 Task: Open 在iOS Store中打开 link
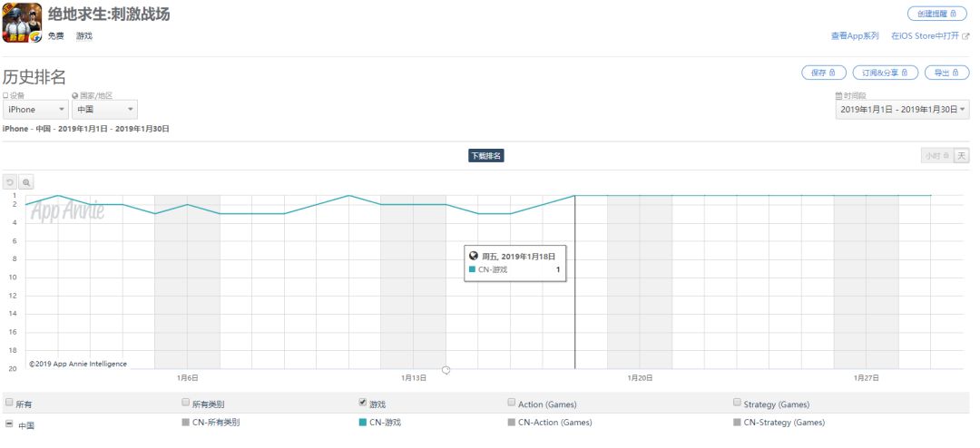(925, 36)
